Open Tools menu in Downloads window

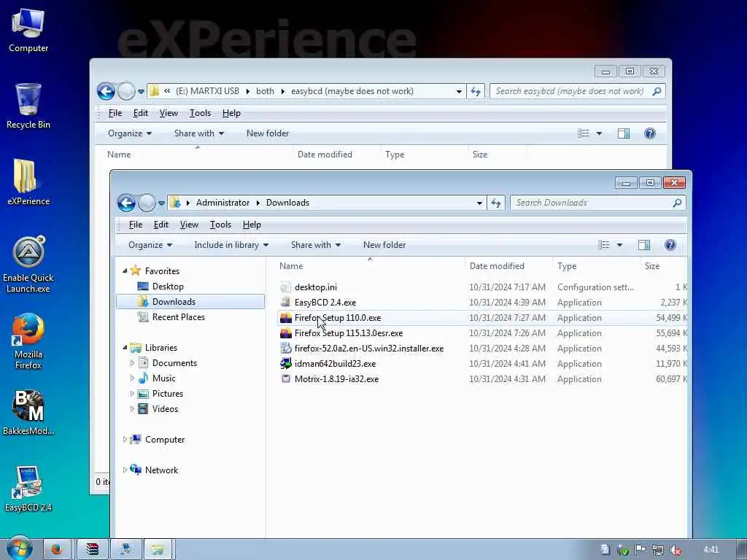click(220, 225)
